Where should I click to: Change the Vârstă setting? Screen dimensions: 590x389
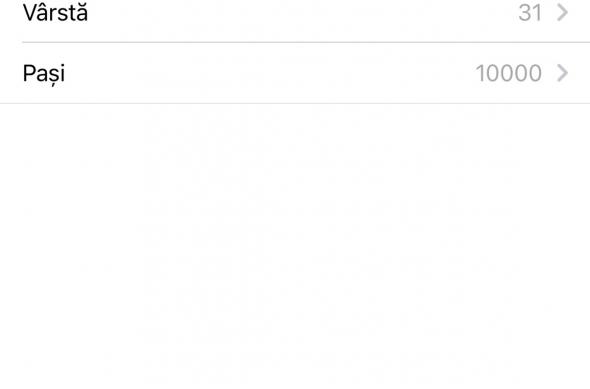[x=295, y=15]
